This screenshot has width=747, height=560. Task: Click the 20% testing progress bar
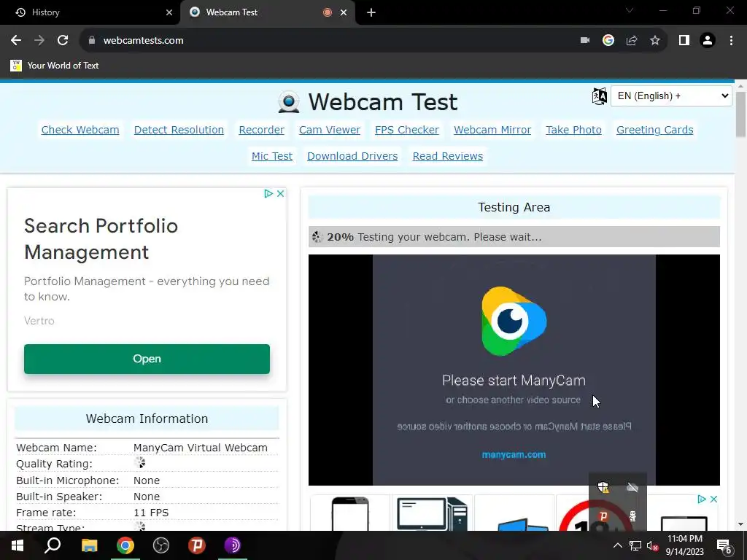(514, 237)
